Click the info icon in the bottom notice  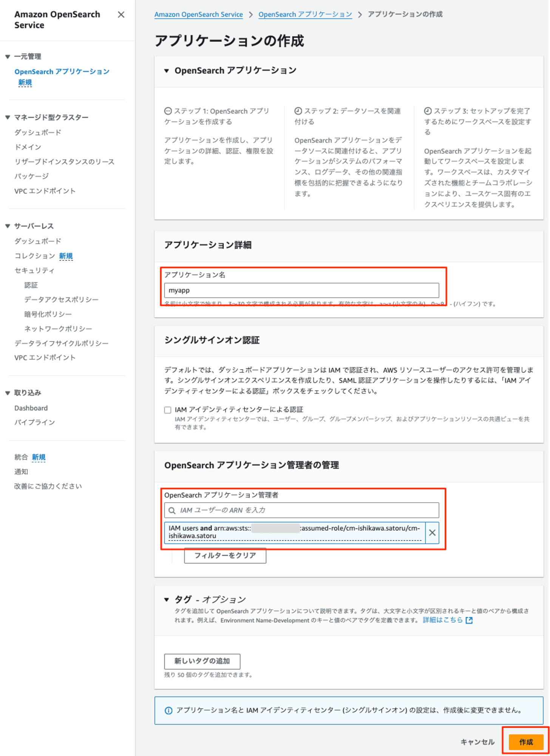[168, 711]
